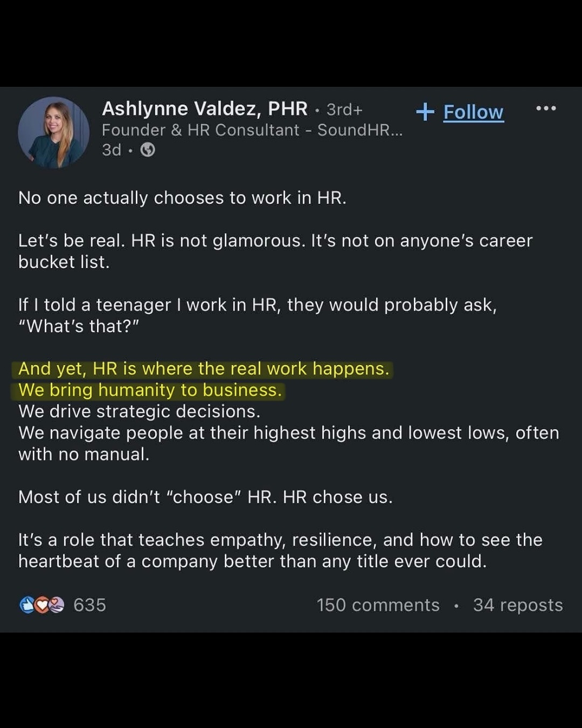
Task: Click the Founder & HR Consultant headline
Action: pos(200,130)
